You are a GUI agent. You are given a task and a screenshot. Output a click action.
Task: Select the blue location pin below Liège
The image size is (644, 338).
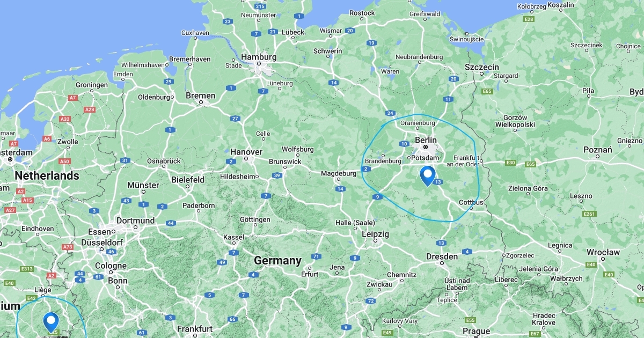point(51,322)
